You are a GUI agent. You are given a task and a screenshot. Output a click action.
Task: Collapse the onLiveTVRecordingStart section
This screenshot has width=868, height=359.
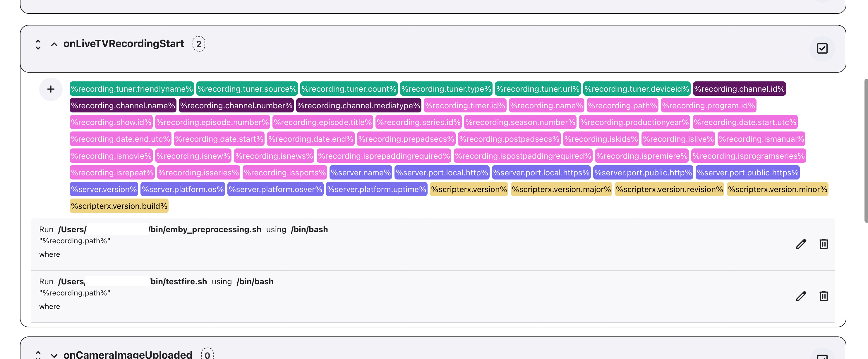54,44
